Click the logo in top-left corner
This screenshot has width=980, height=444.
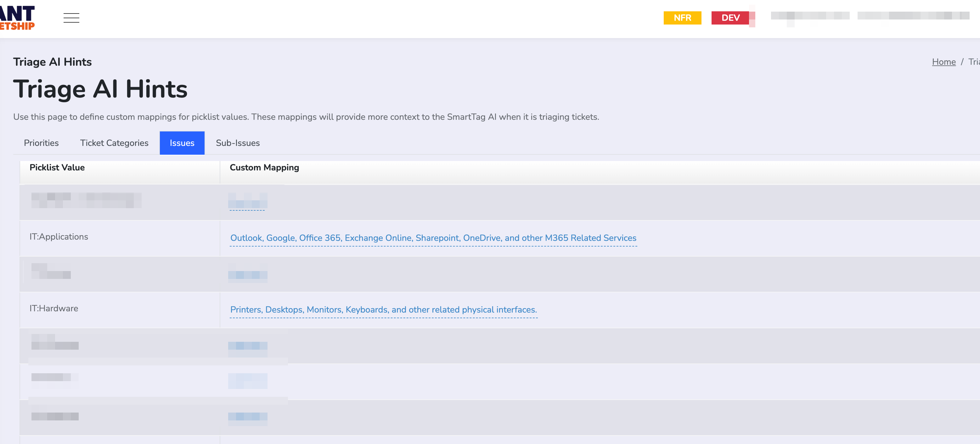[17, 18]
